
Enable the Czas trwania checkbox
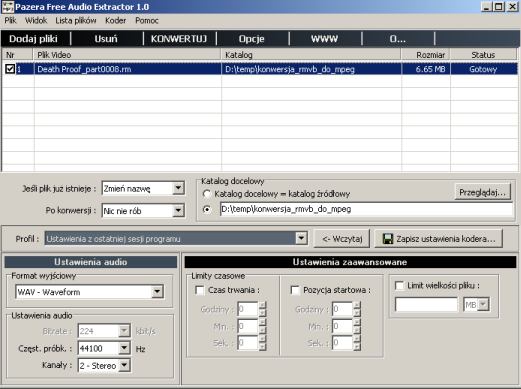pyautogui.click(x=200, y=290)
